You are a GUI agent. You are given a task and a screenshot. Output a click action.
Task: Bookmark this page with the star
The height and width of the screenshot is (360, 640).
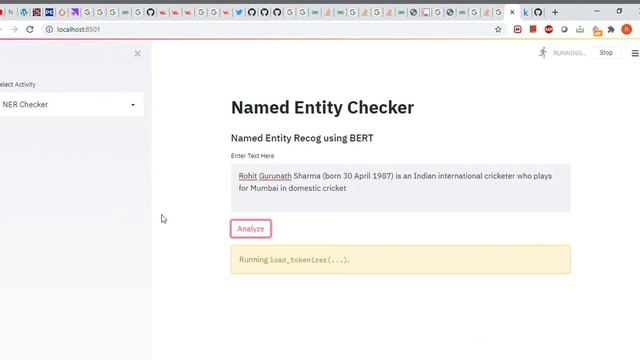click(x=498, y=29)
